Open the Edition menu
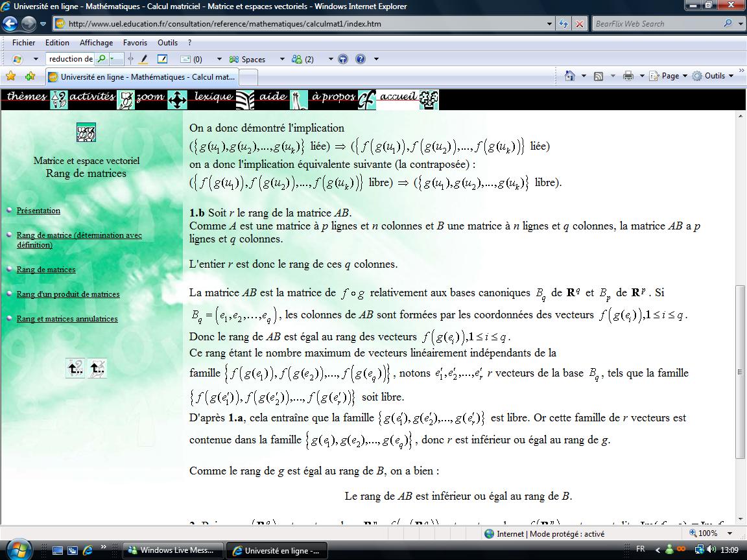 (x=57, y=43)
